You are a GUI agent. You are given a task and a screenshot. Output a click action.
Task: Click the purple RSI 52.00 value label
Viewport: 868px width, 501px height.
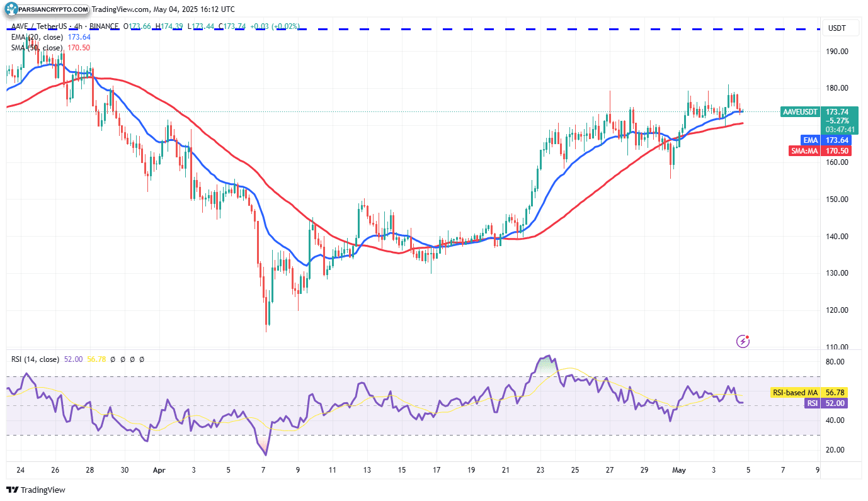[x=825, y=403]
